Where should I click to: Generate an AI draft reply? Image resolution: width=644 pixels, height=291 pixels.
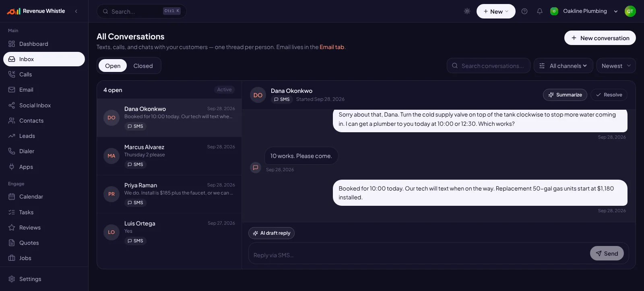(x=271, y=233)
